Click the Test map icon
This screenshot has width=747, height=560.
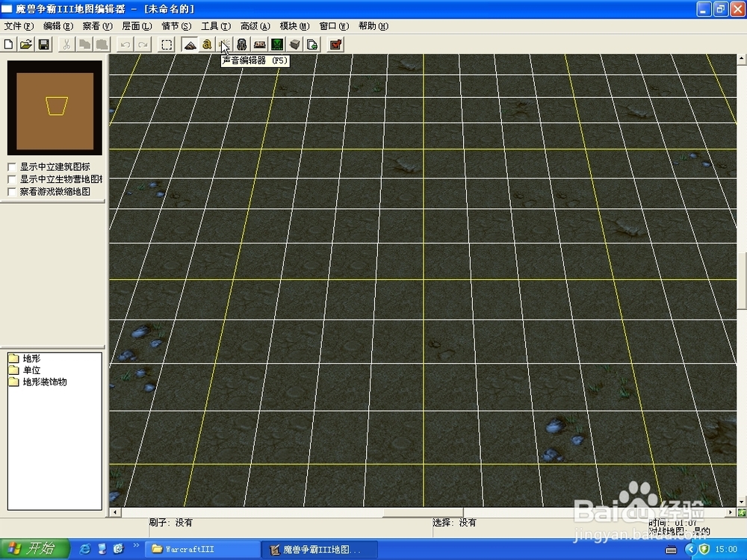pyautogui.click(x=336, y=45)
